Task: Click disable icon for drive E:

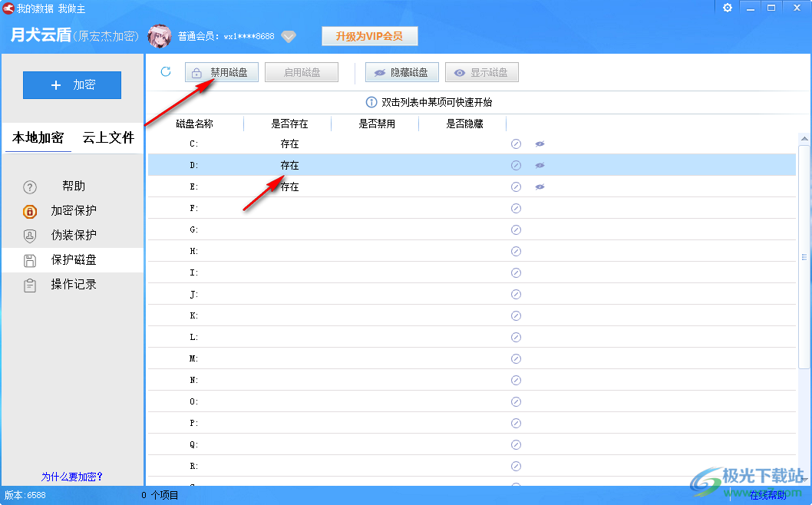Action: 516,187
